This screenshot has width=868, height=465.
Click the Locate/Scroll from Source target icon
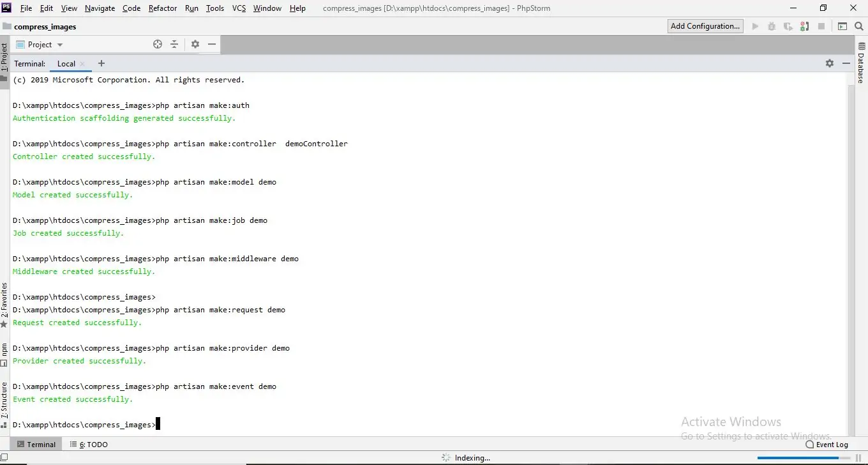pyautogui.click(x=158, y=44)
